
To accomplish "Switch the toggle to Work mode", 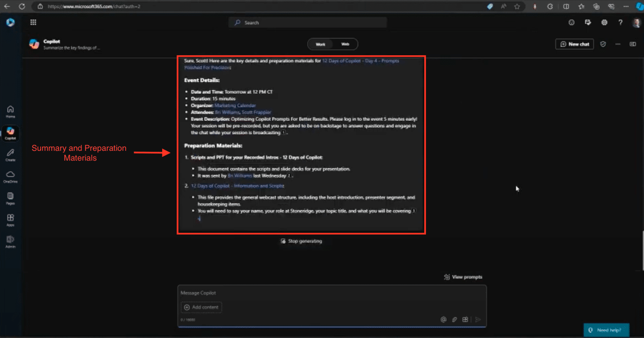I will (x=320, y=44).
